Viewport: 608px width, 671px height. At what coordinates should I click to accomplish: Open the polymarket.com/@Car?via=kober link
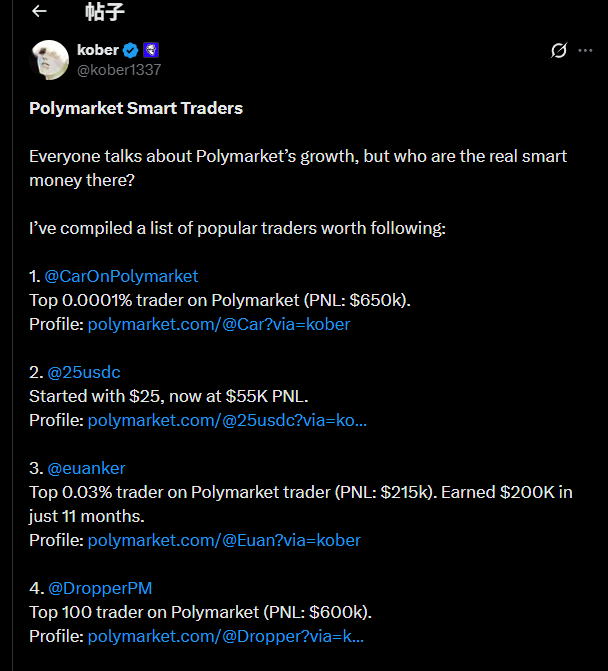click(x=219, y=324)
